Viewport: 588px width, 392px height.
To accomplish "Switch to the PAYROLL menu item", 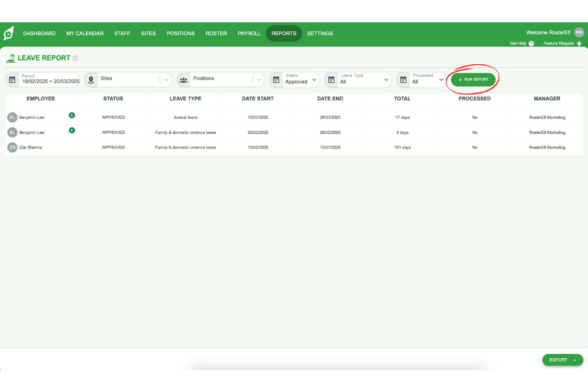I will click(249, 33).
